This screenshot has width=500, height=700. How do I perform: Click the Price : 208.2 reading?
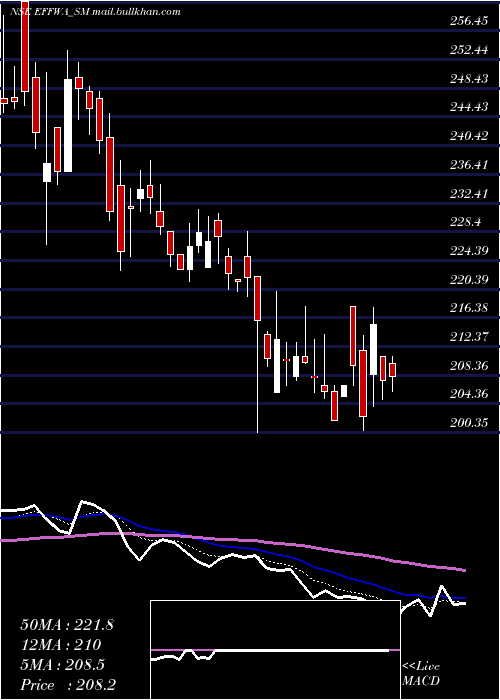pyautogui.click(x=70, y=685)
